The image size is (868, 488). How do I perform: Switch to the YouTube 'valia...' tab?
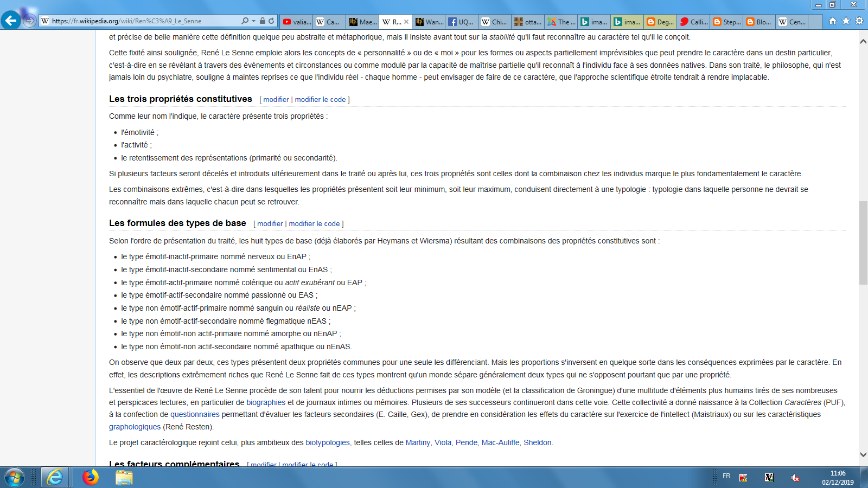pyautogui.click(x=297, y=22)
